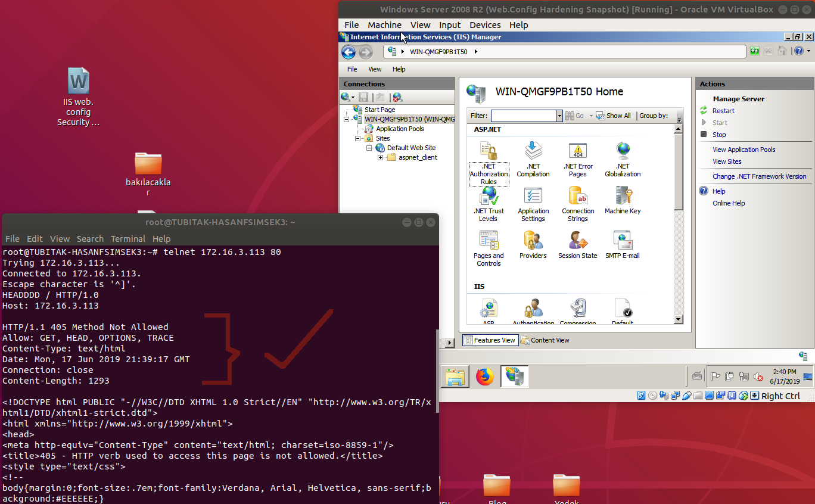Open the VirtualBox Devices menu
The height and width of the screenshot is (504, 815).
[x=485, y=25]
